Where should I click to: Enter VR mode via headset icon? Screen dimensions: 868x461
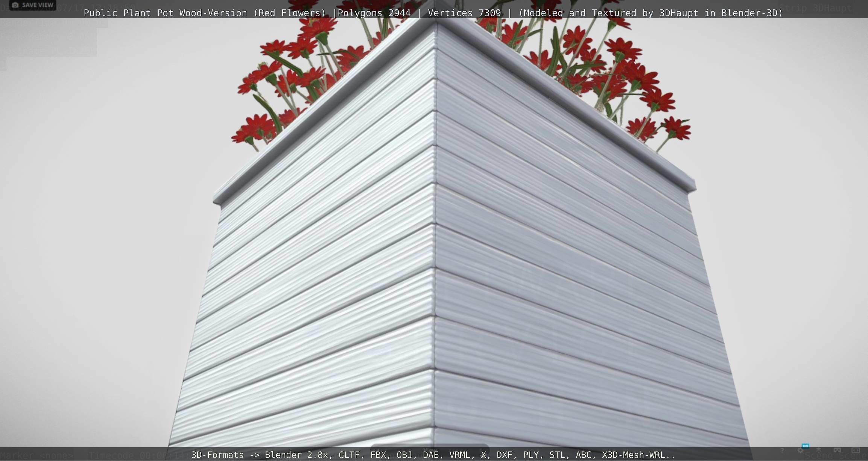click(x=837, y=450)
